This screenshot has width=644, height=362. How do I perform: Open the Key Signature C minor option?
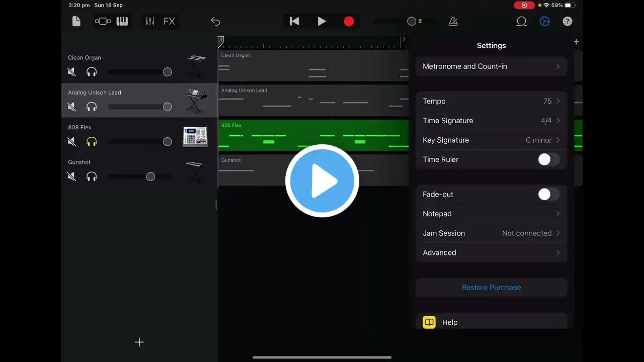[x=492, y=140]
